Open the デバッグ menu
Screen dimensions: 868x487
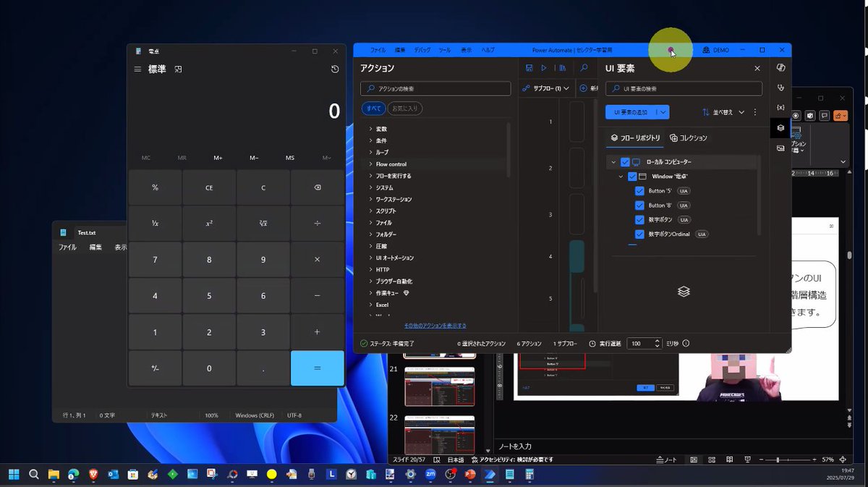422,50
